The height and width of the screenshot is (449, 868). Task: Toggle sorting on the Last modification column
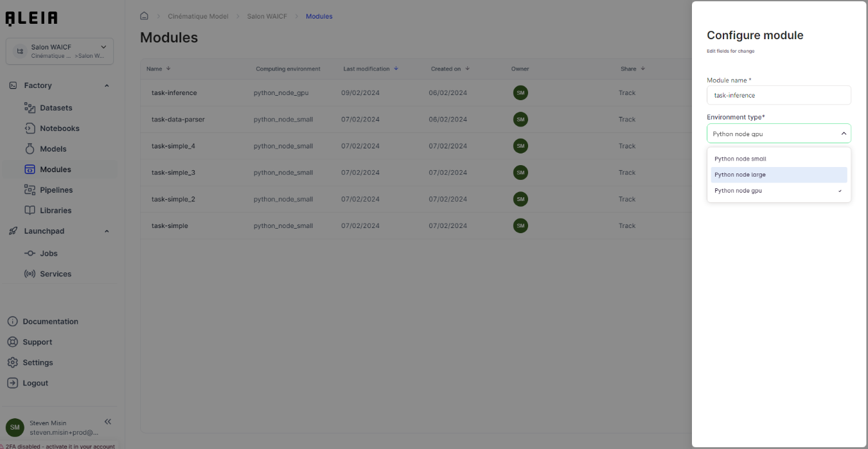click(x=396, y=69)
